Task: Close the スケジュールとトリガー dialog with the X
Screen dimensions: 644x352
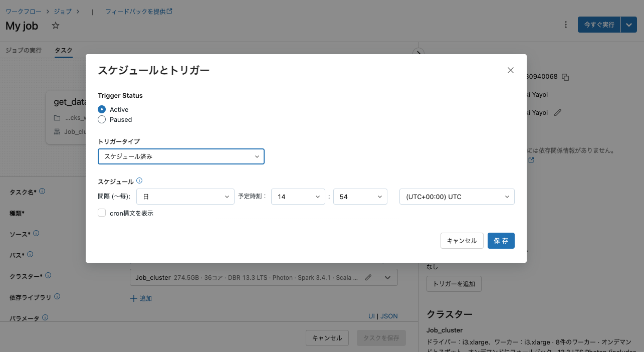Action: (510, 70)
